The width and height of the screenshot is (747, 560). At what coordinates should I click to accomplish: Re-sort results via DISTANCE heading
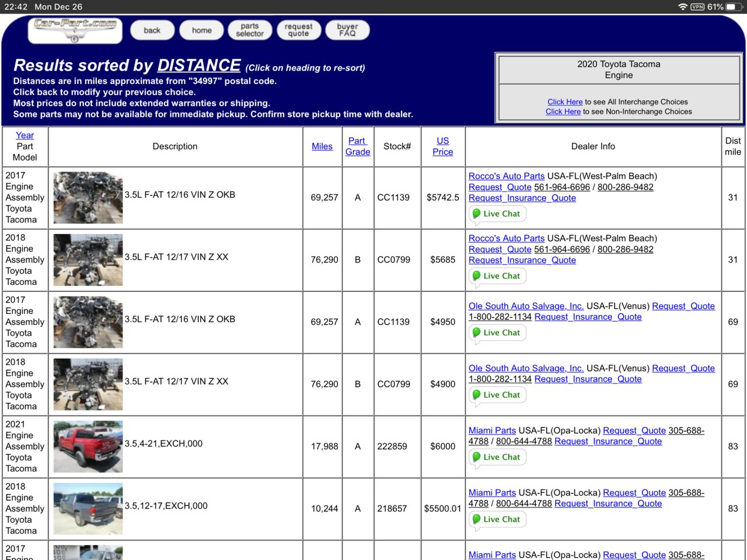pyautogui.click(x=198, y=65)
